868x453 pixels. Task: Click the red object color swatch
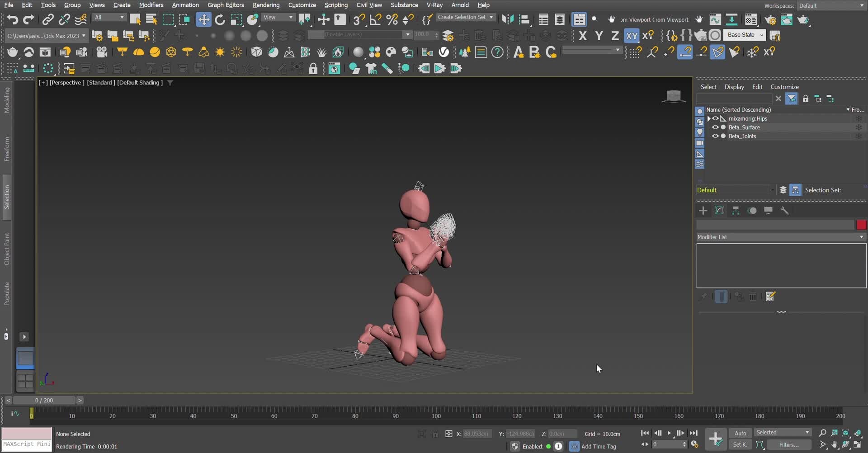coord(861,225)
